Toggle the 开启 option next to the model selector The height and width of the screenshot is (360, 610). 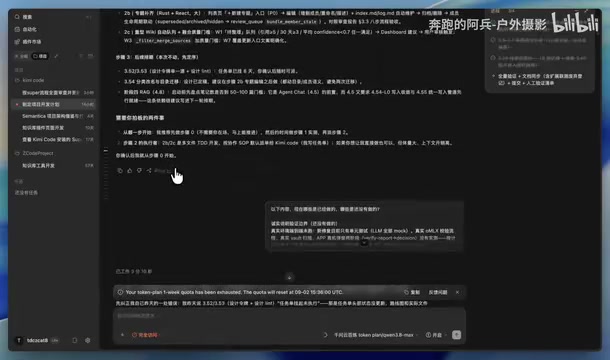(x=436, y=335)
